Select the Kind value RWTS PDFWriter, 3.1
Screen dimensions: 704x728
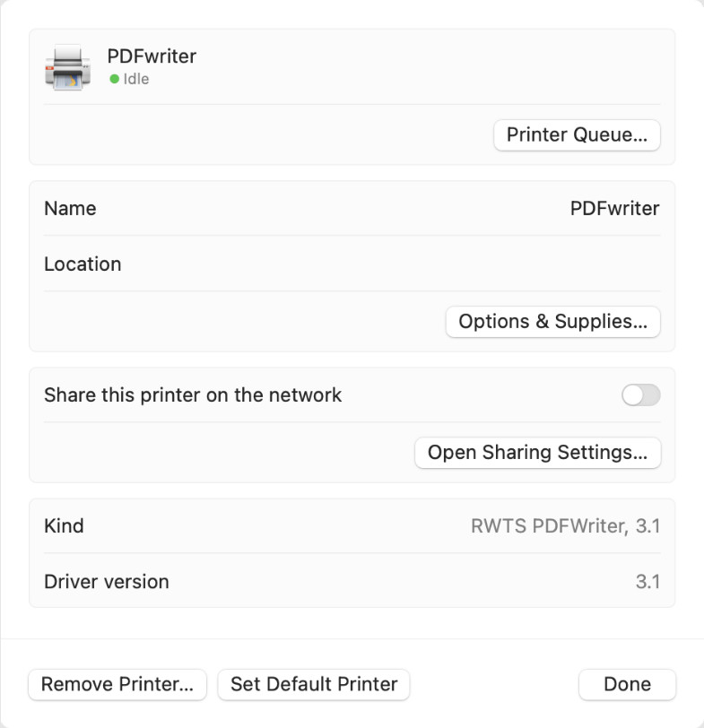pyautogui.click(x=565, y=526)
